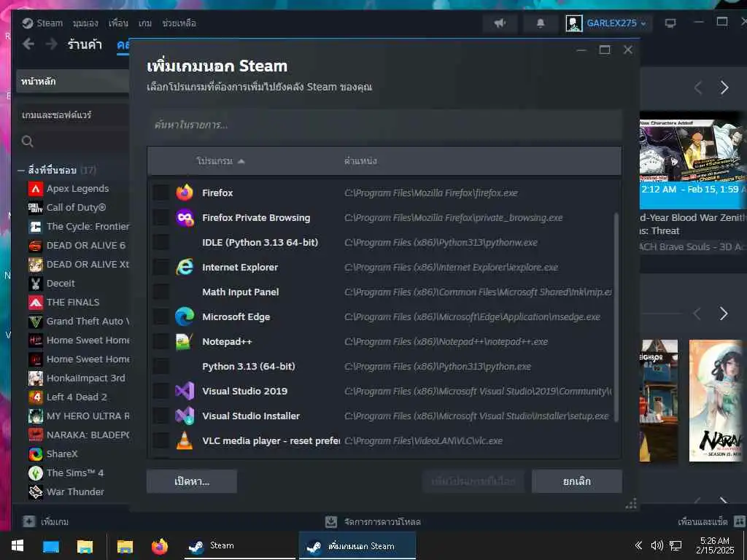Select the War Thunder icon in sidebar

(36, 492)
